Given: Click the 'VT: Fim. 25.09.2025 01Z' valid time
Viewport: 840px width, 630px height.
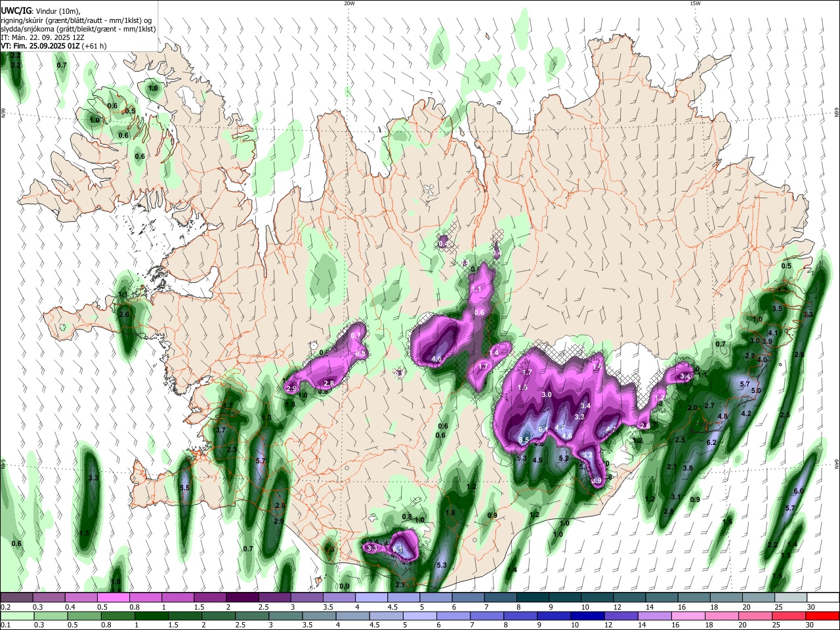Looking at the screenshot, I should [40, 46].
